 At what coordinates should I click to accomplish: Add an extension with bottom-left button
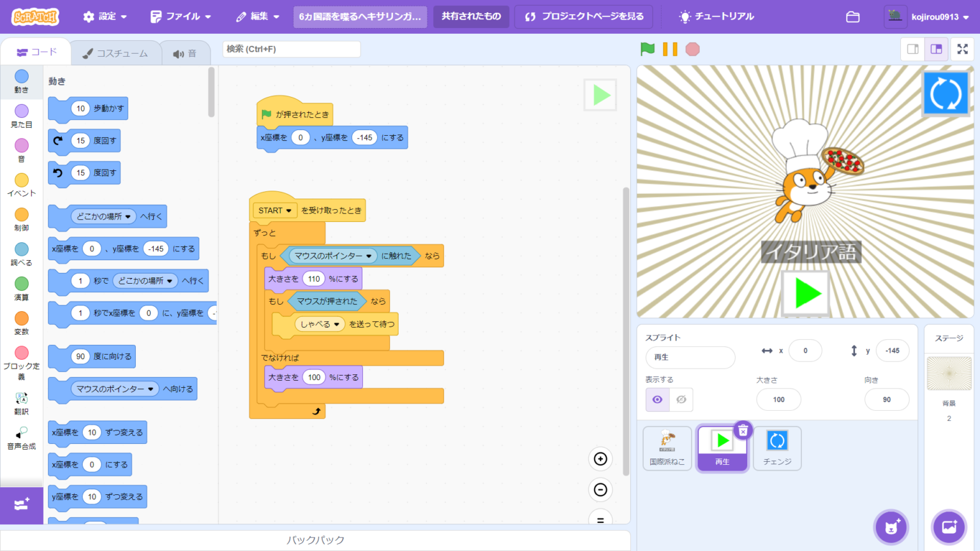pyautogui.click(x=22, y=505)
